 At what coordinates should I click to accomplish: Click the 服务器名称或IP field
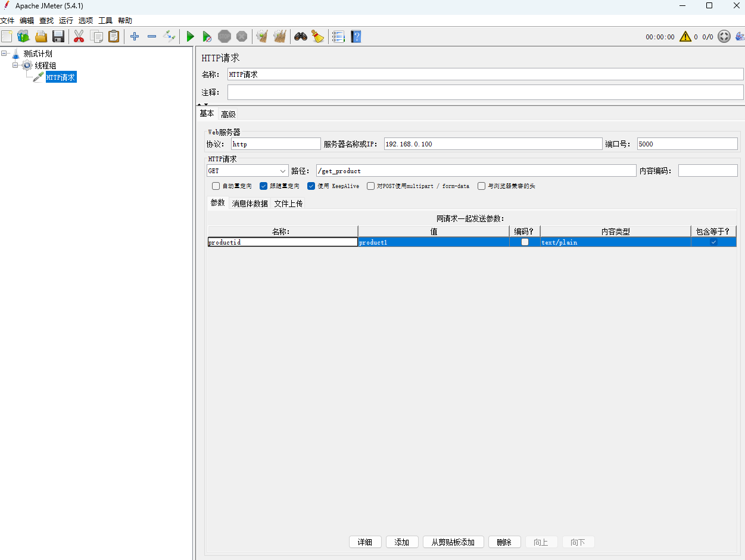(493, 144)
